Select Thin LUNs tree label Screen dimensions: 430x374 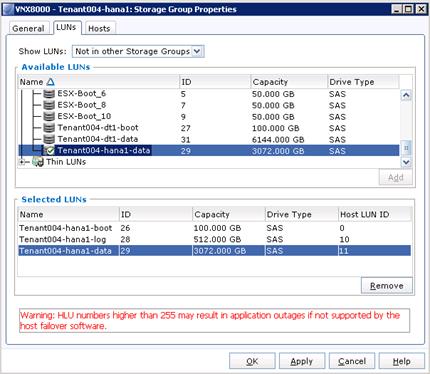click(66, 162)
